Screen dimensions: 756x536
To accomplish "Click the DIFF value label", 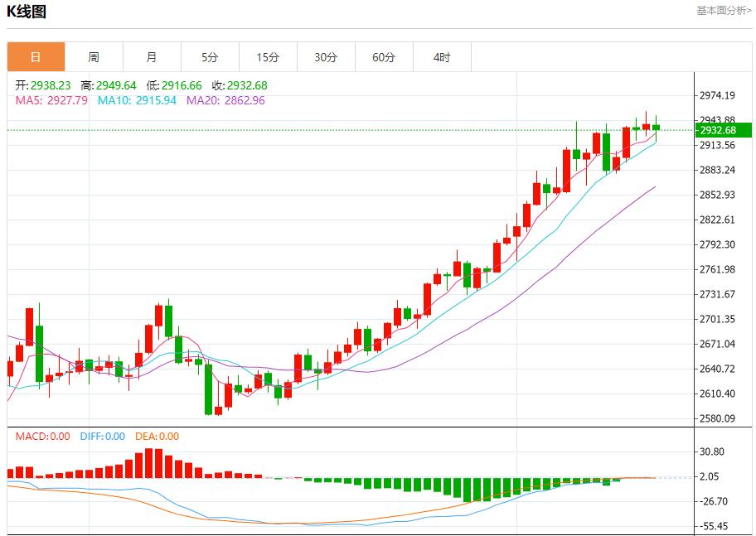I will tap(102, 437).
